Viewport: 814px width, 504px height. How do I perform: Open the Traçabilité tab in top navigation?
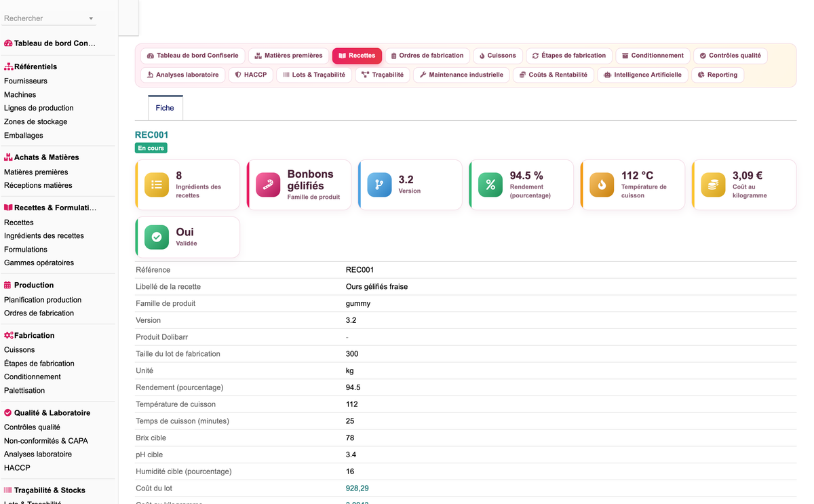[383, 75]
